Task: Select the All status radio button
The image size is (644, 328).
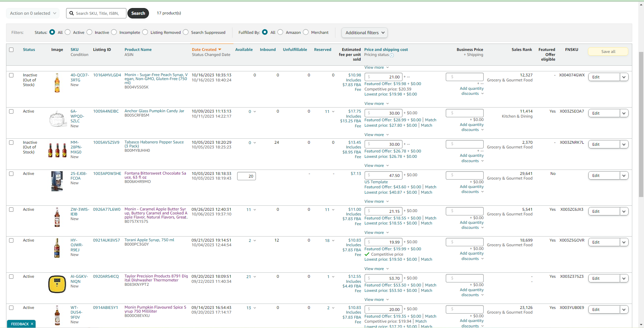Action: tap(52, 32)
